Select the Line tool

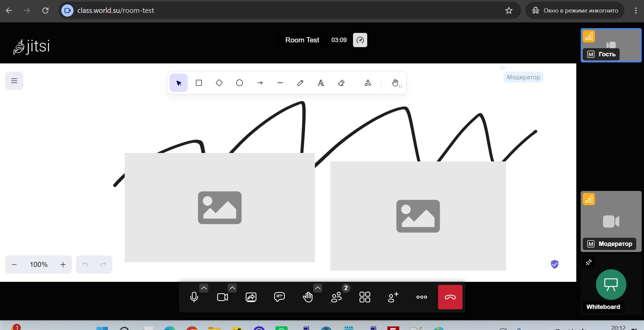point(280,83)
